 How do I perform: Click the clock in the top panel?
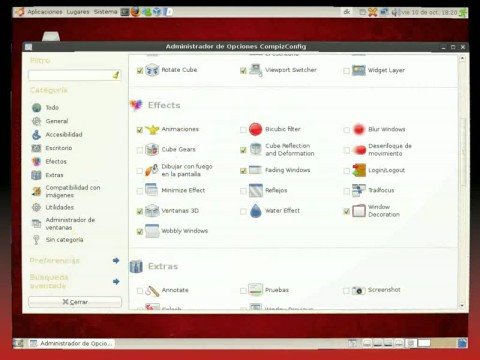pos(429,12)
